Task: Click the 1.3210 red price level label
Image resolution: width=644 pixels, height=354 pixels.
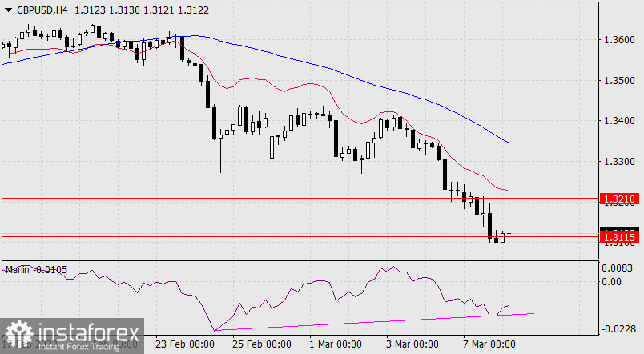Action: [x=620, y=199]
